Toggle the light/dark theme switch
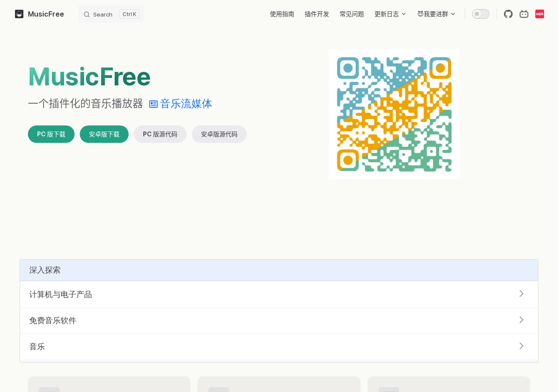 click(481, 14)
